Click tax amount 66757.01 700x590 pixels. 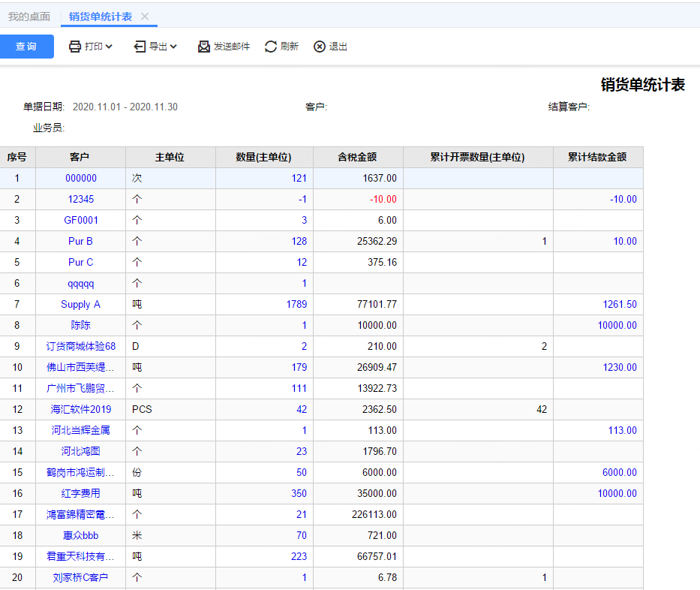coord(377,556)
